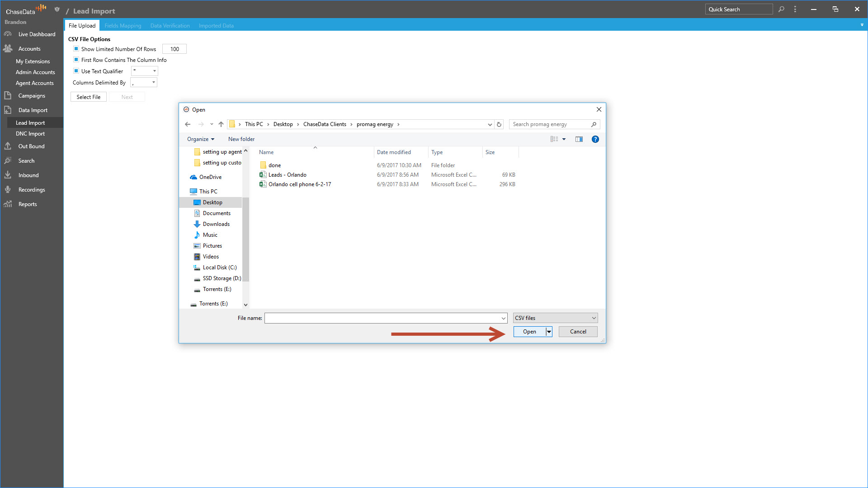Image resolution: width=868 pixels, height=488 pixels.
Task: Go up one folder level with the up arrow
Action: tap(221, 124)
